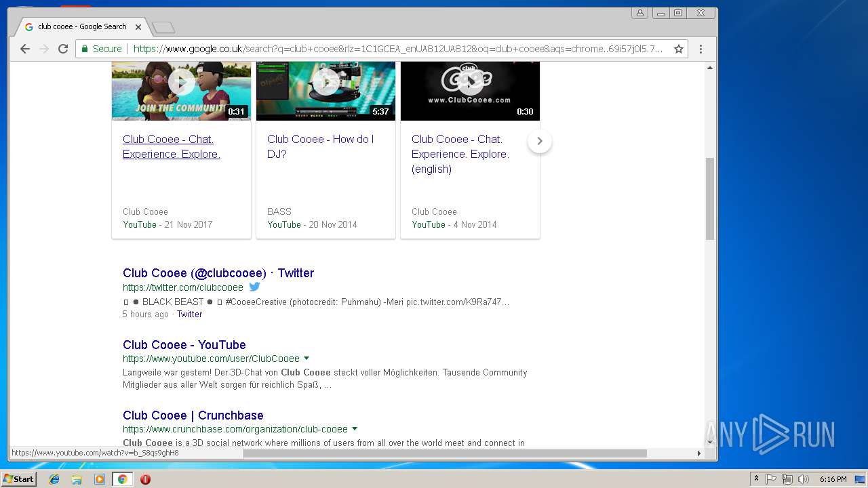Show next videos with carousel arrow
This screenshot has height=488, width=868.
[540, 141]
